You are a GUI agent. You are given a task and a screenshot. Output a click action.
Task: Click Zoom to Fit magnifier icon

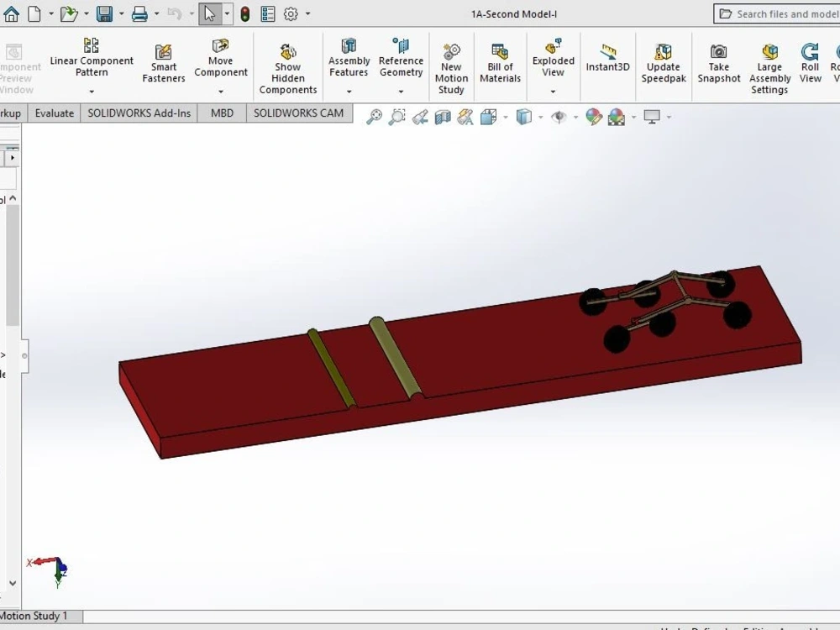pos(374,117)
